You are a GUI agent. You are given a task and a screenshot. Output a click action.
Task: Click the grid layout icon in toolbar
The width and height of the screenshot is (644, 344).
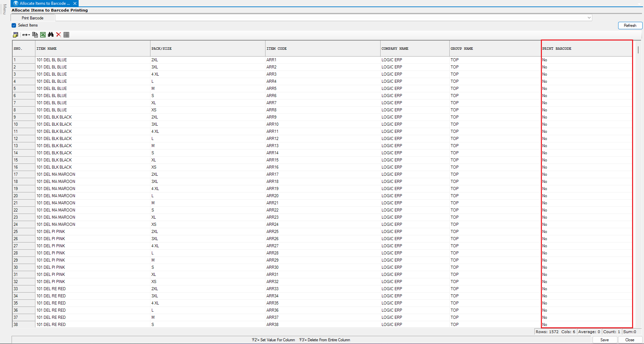66,35
